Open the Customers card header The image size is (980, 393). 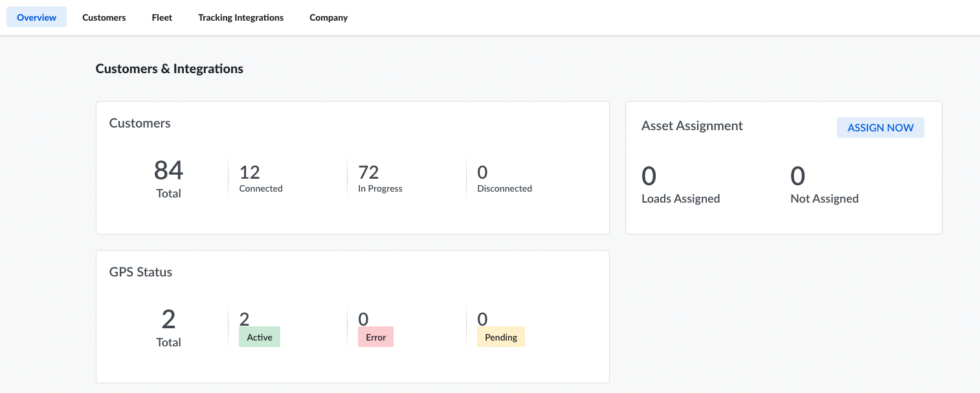coord(140,123)
